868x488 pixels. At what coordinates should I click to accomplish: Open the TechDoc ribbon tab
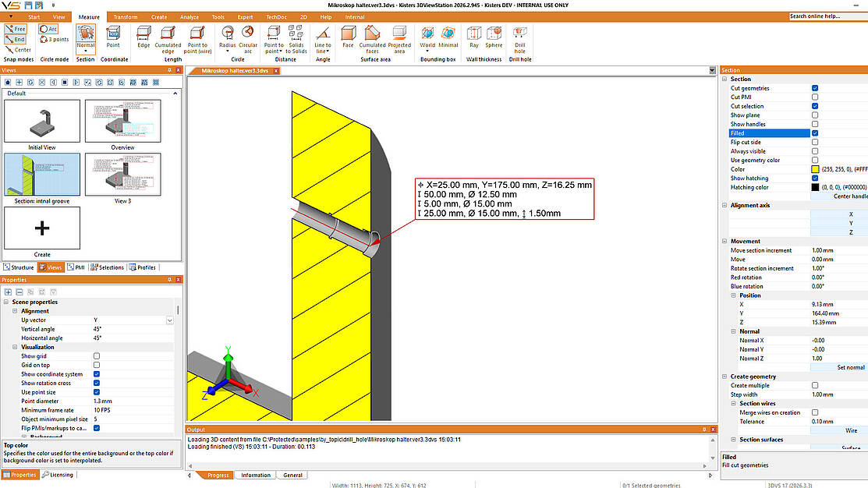(276, 17)
